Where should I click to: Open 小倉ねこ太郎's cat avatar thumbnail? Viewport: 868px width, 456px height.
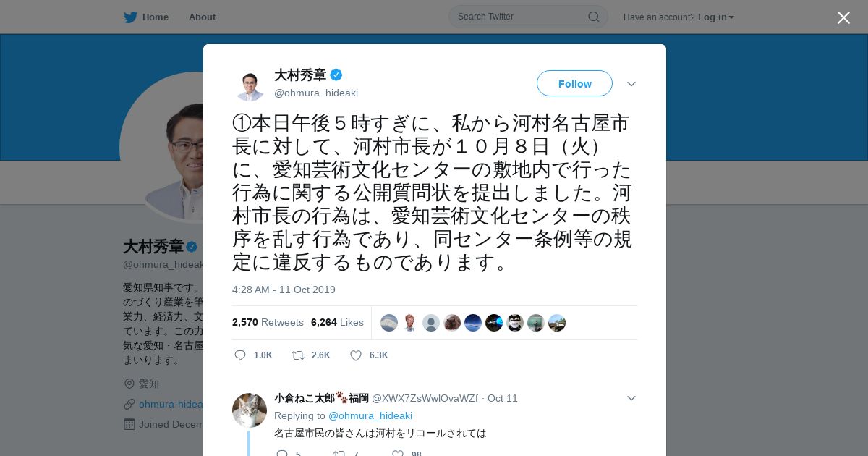[x=250, y=410]
